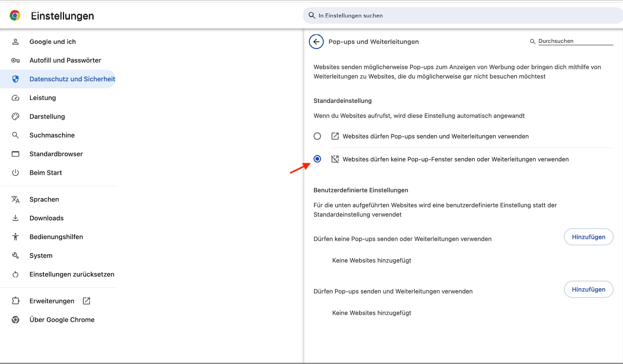Click Hinzufügen for pop-up blocked sites
Image resolution: width=623 pixels, height=364 pixels.
point(588,237)
